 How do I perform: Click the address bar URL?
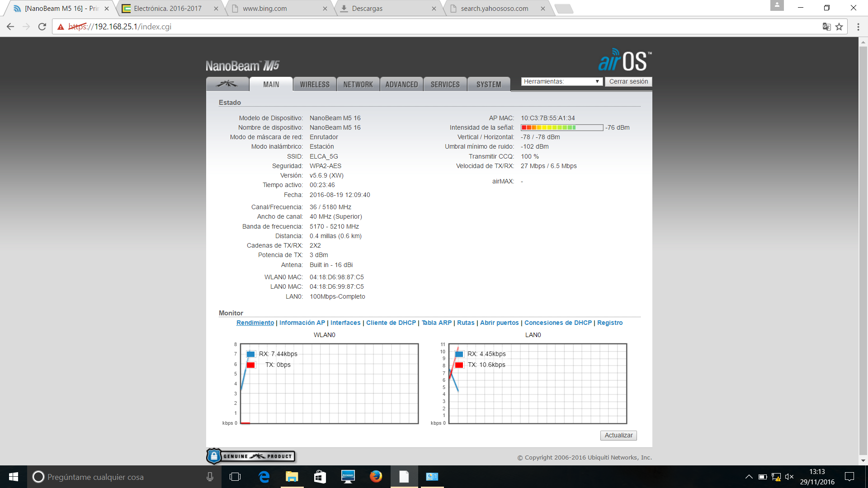tap(120, 27)
